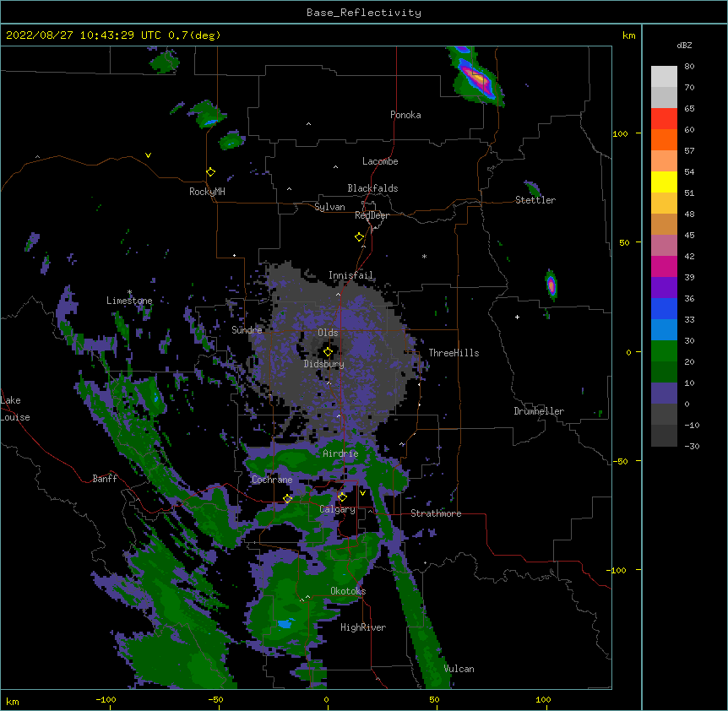Click the Calgary city label
728x711 pixels.
pyautogui.click(x=337, y=509)
